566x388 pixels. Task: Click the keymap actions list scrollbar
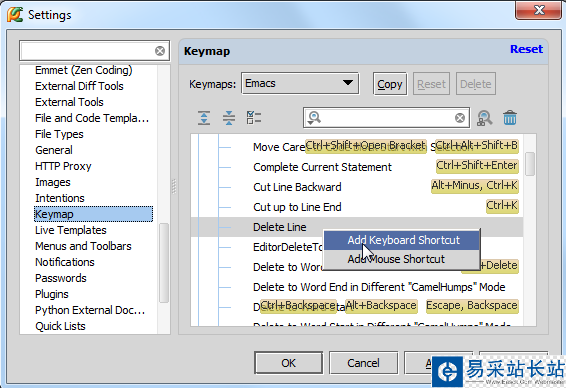[530, 164]
